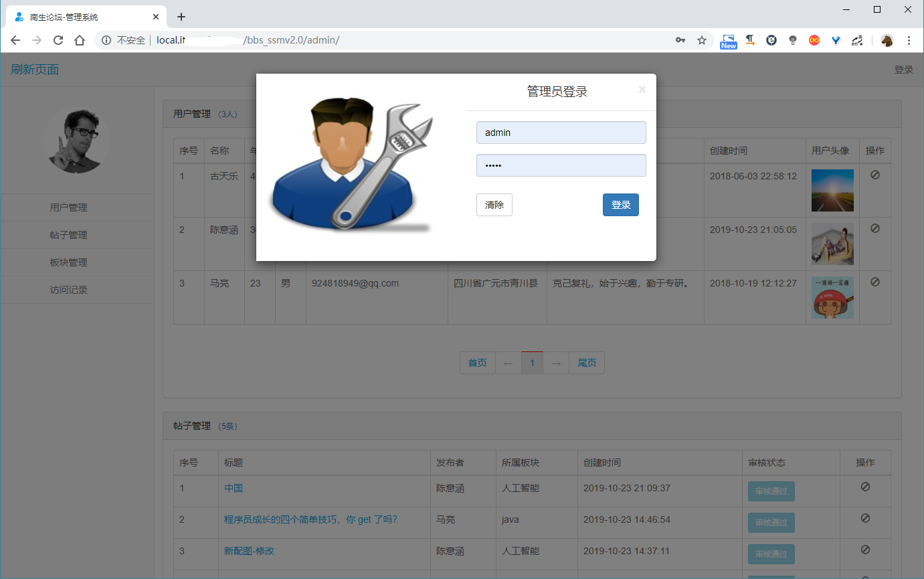Click the 清除 button
This screenshot has height=579, width=924.
coord(494,205)
